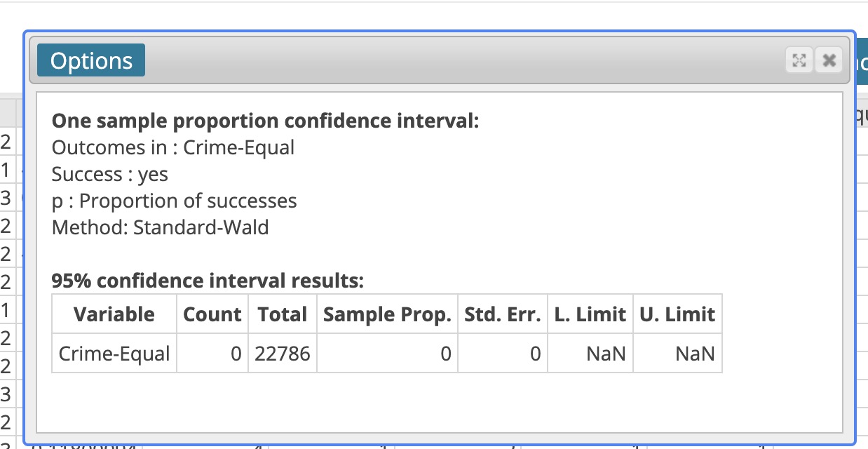Select the Variable column header
Viewport: 868px width, 449px height.
tap(114, 314)
